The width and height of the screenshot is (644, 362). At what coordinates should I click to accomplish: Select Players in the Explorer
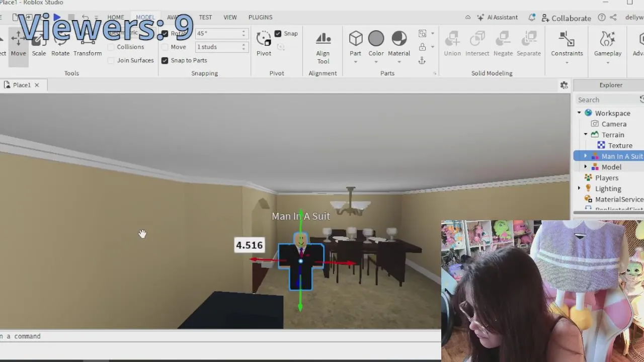point(607,178)
